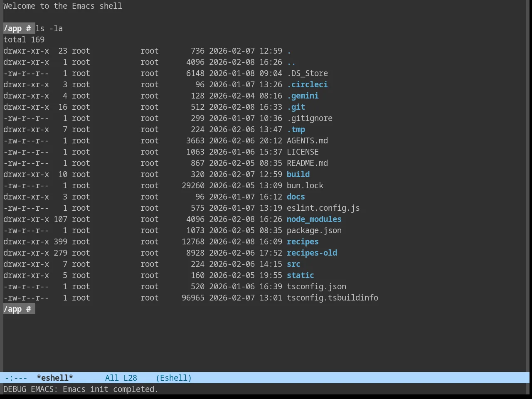Screen dimensions: 532x399
Task: Open the .git directory entry
Action: (296, 107)
